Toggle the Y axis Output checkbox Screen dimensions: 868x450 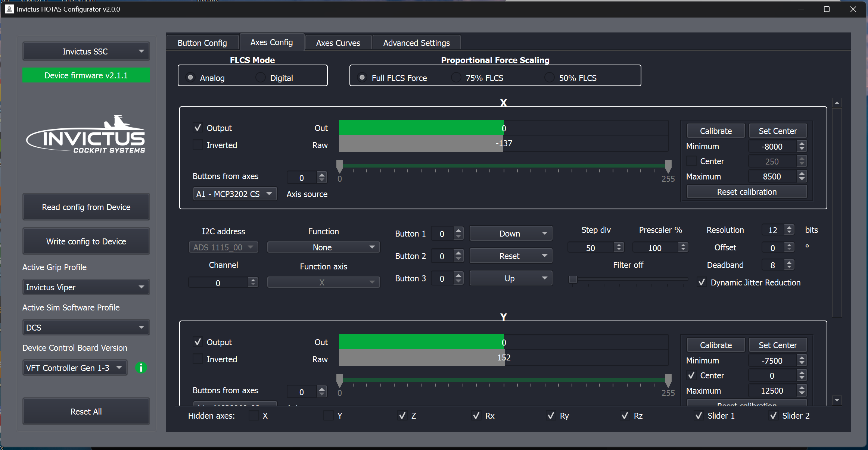point(198,342)
